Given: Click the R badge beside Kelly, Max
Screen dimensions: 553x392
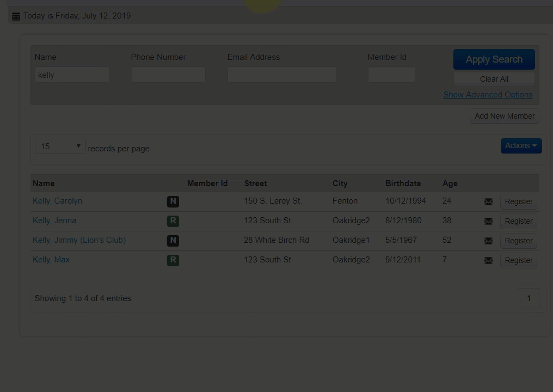Looking at the screenshot, I should coord(173,260).
